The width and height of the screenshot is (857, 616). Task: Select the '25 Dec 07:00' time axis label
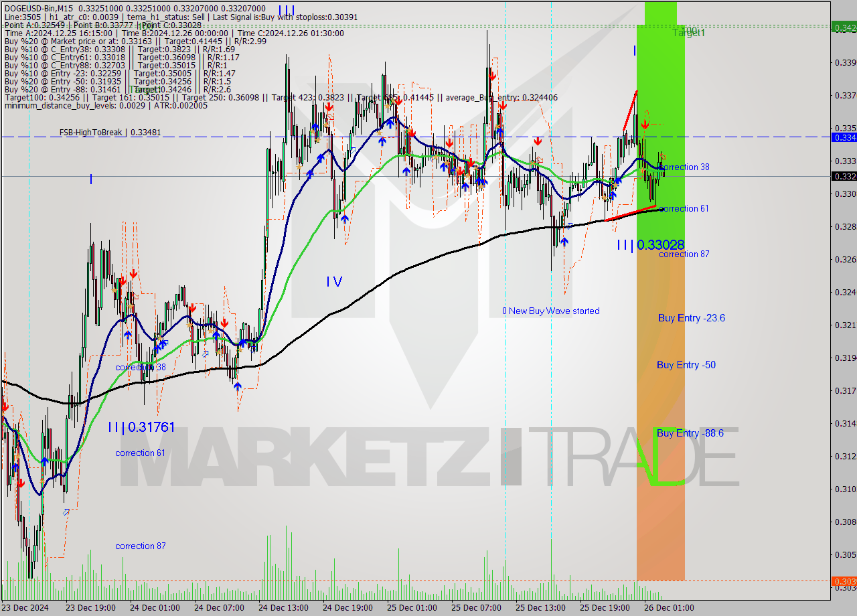tap(476, 608)
